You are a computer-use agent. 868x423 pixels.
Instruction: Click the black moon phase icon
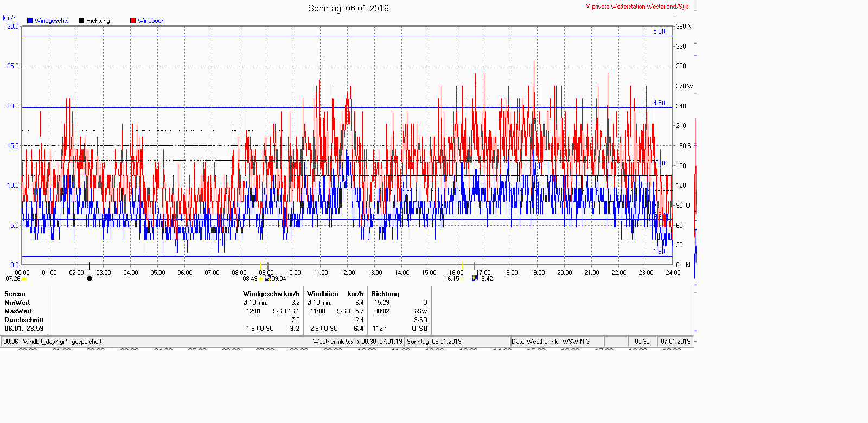click(x=90, y=279)
